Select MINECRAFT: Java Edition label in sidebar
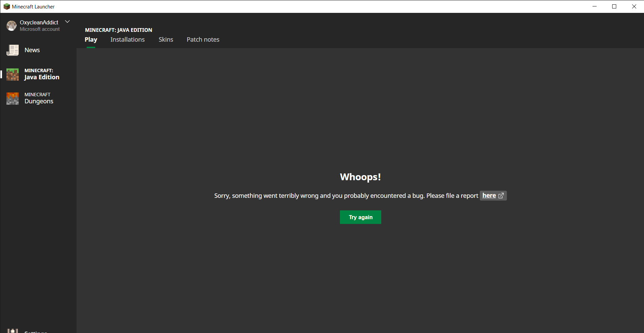 pos(42,74)
